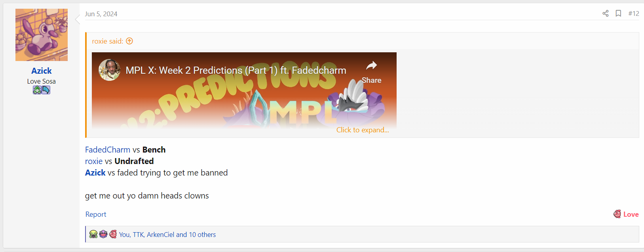This screenshot has width=644, height=252.
Task: Click the first reaction emoji in summary
Action: point(93,234)
